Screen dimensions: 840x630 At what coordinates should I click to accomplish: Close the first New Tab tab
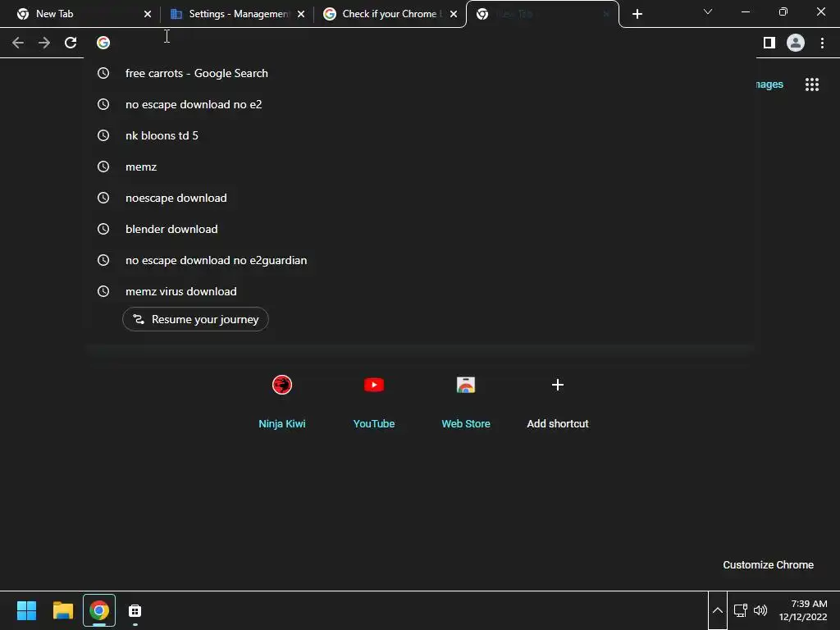click(x=148, y=14)
